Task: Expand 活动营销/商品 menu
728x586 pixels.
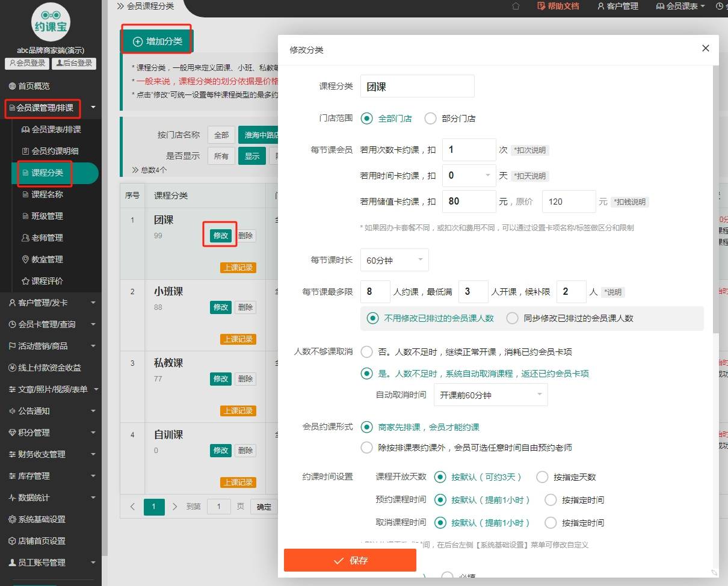Action: pyautogui.click(x=51, y=346)
